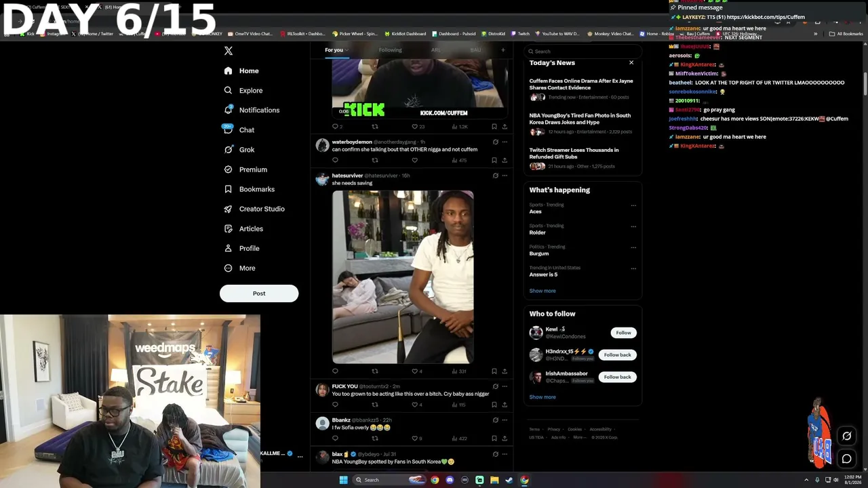Open the waterboydemon profile avatar

click(322, 145)
